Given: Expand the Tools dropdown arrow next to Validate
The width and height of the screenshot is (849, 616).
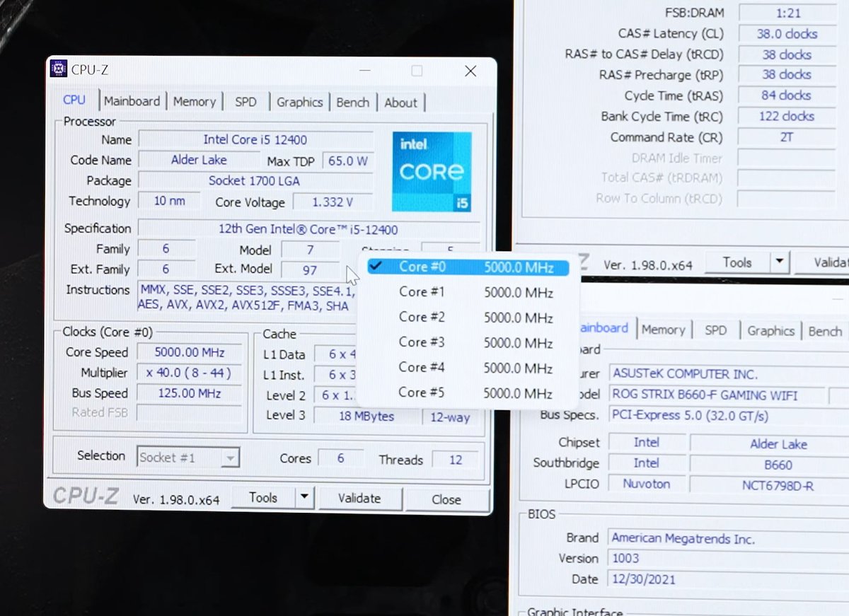Looking at the screenshot, I should pos(306,497).
